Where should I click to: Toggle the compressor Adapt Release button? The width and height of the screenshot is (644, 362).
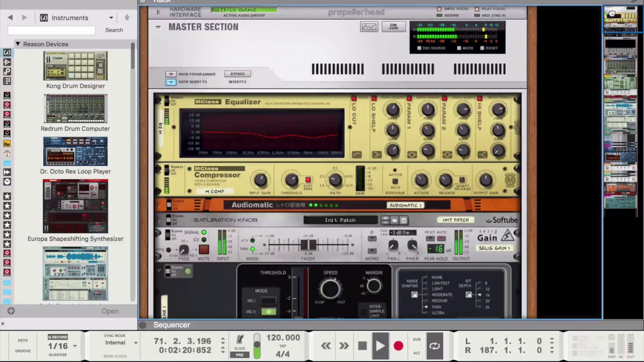click(x=462, y=179)
